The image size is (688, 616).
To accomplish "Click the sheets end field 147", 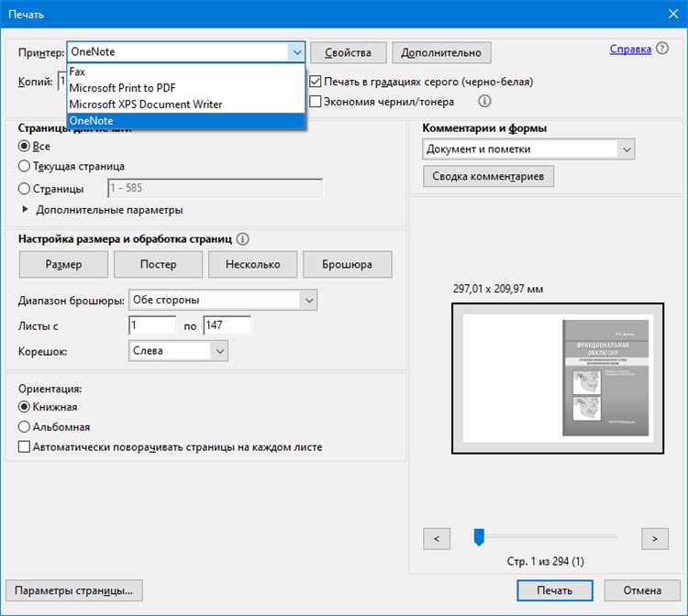I will (227, 325).
